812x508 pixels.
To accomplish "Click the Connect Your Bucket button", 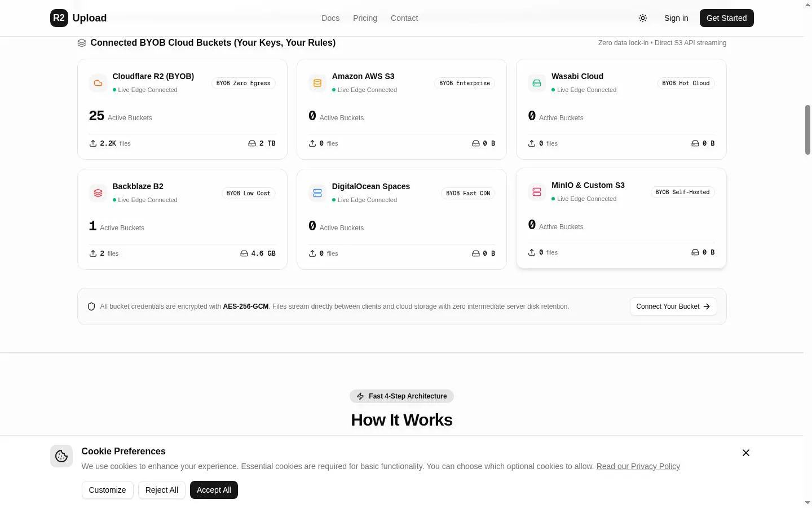I will (x=673, y=306).
